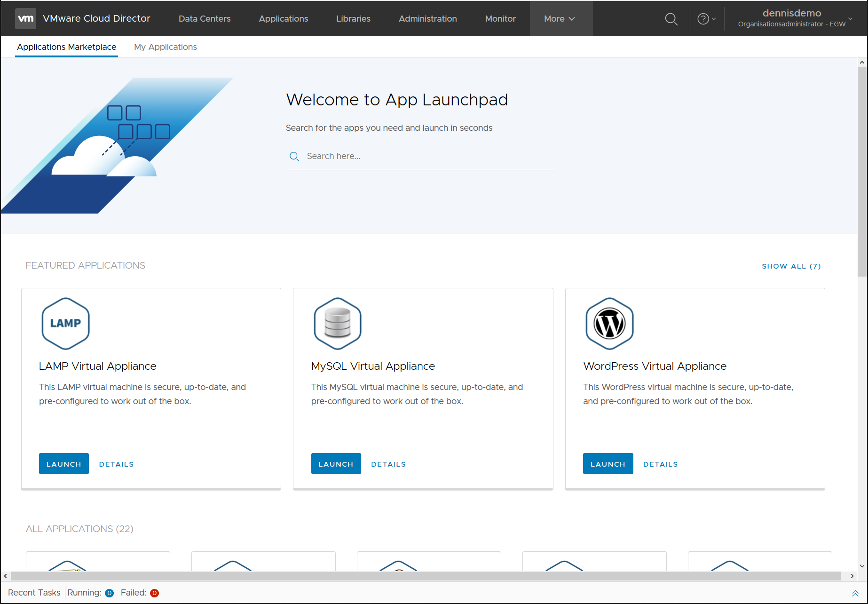Click the vertical scrollbar up arrow
Screen dimensions: 868x604
[862, 62]
